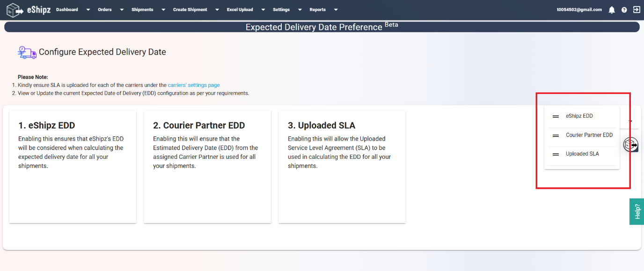Expand the Create Shipment dropdown arrow
The image size is (644, 271).
[217, 10]
